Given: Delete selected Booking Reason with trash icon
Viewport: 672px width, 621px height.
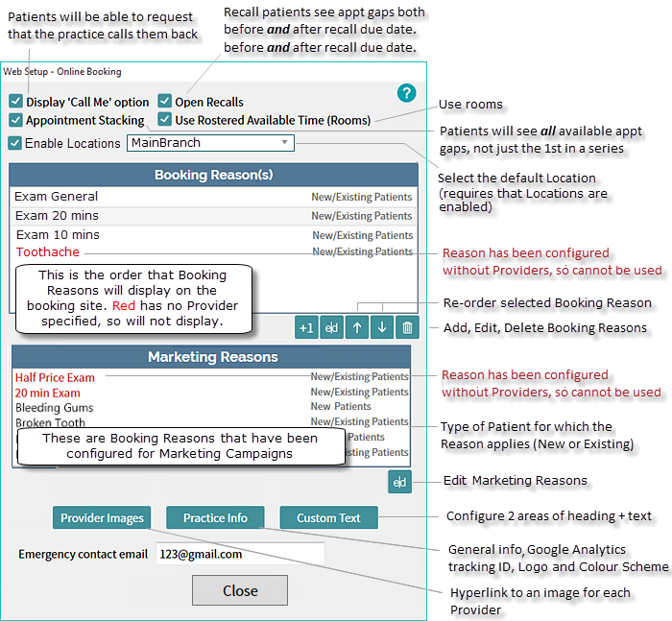Looking at the screenshot, I should click(x=407, y=328).
